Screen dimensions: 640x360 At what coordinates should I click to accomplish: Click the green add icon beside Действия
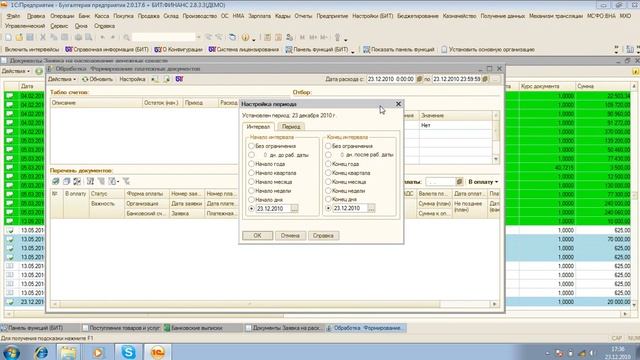[39, 71]
